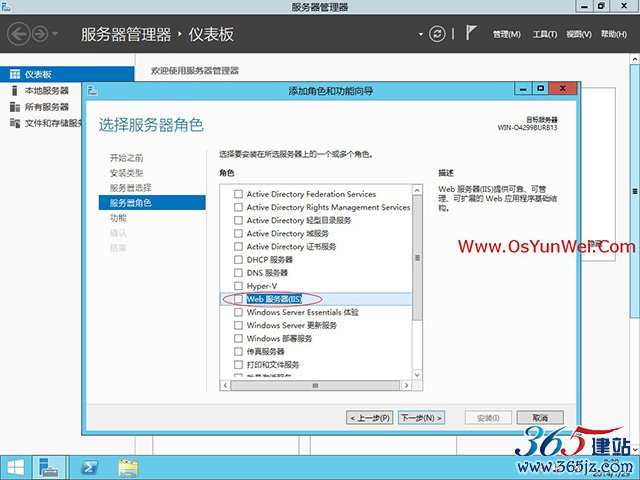Viewport: 640px width, 480px height.
Task: Check the Hyper-V role
Action: (238, 286)
